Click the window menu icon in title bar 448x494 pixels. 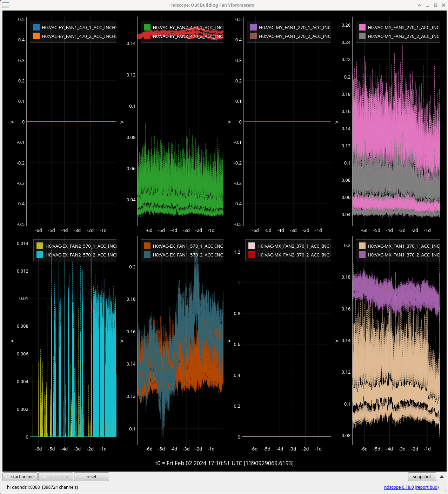6,5
